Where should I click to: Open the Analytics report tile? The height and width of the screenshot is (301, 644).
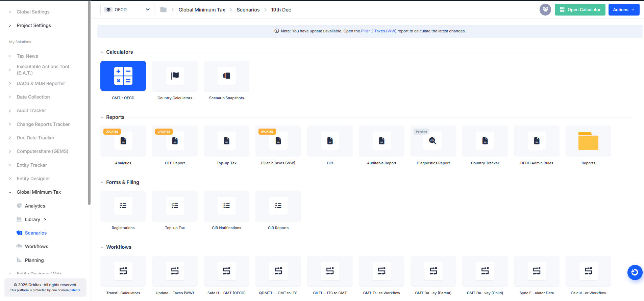point(123,141)
